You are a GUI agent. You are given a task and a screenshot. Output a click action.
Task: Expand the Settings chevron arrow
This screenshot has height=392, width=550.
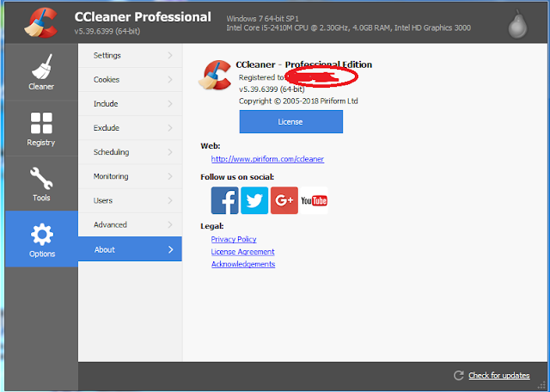coord(170,55)
